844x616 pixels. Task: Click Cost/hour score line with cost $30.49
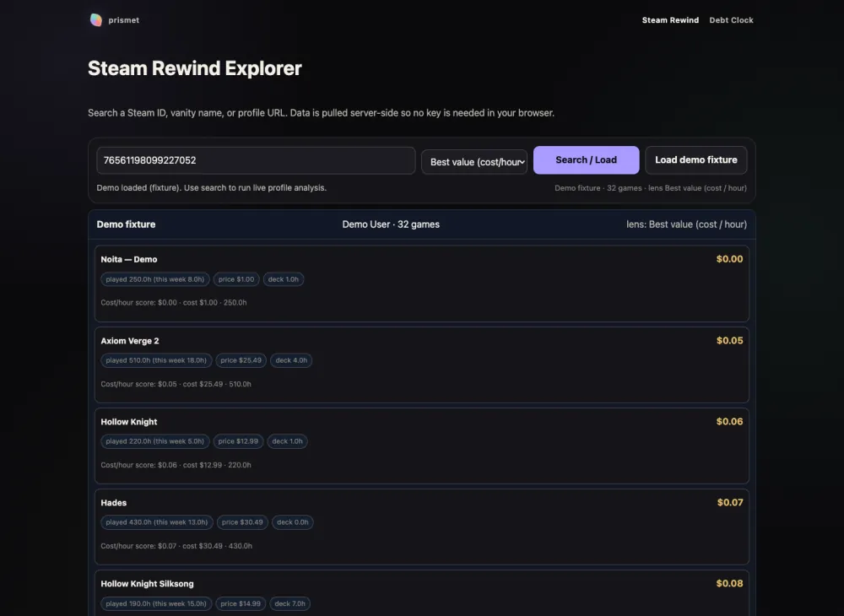(176, 545)
